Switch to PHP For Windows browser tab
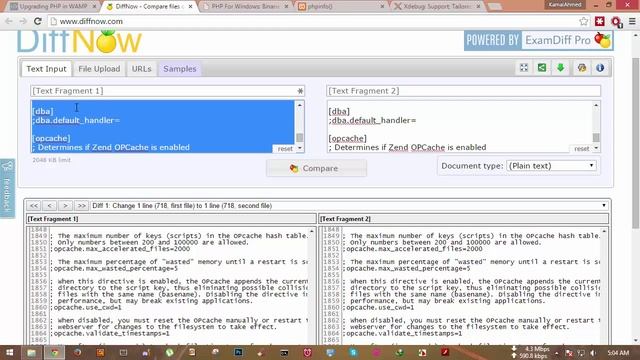Viewport: 640px width, 360px height. click(x=245, y=7)
